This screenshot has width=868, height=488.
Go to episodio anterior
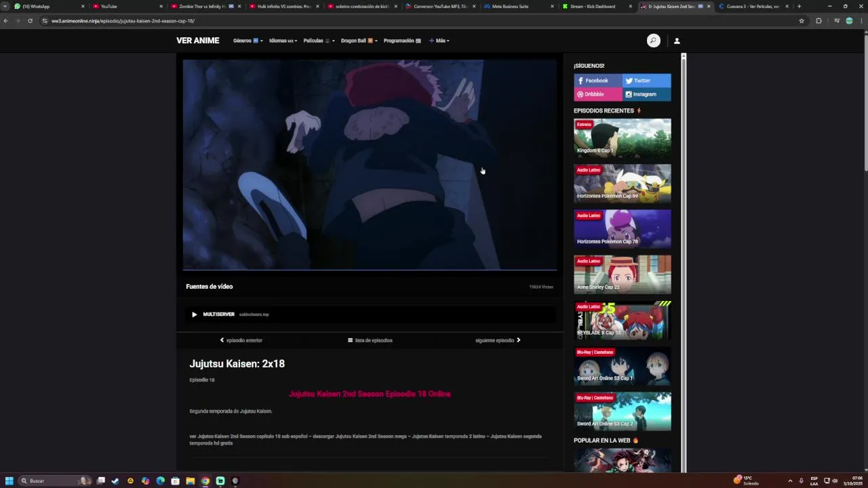tap(241, 340)
